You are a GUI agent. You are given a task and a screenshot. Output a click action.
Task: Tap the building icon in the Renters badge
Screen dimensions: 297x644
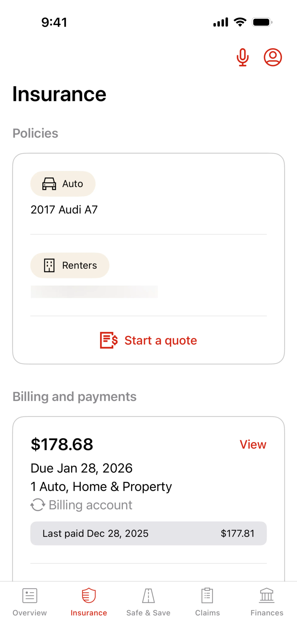(49, 265)
